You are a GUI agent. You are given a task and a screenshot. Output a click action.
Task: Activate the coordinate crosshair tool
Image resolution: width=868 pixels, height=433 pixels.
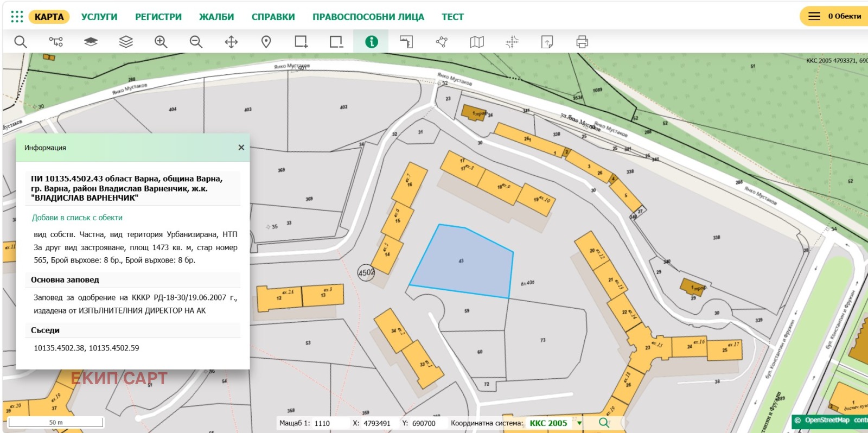click(x=512, y=42)
